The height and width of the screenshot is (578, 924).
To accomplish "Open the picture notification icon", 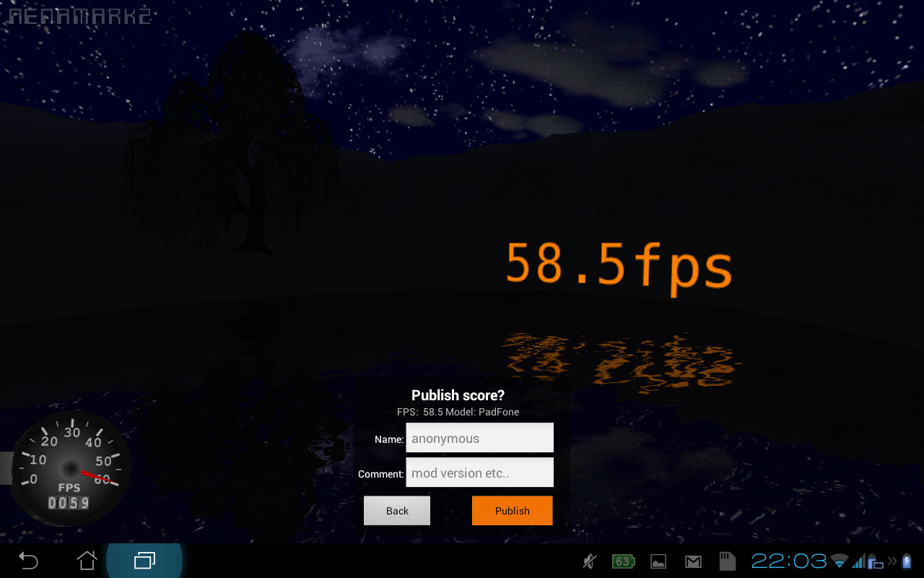I will tap(658, 561).
